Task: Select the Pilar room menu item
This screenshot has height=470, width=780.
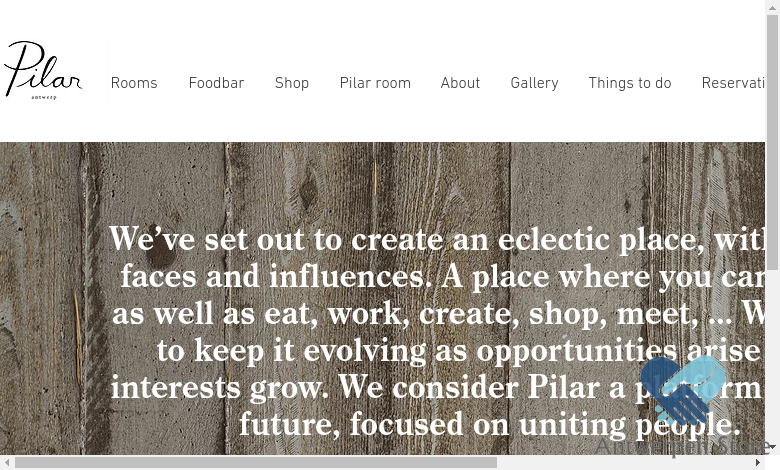Action: (375, 83)
